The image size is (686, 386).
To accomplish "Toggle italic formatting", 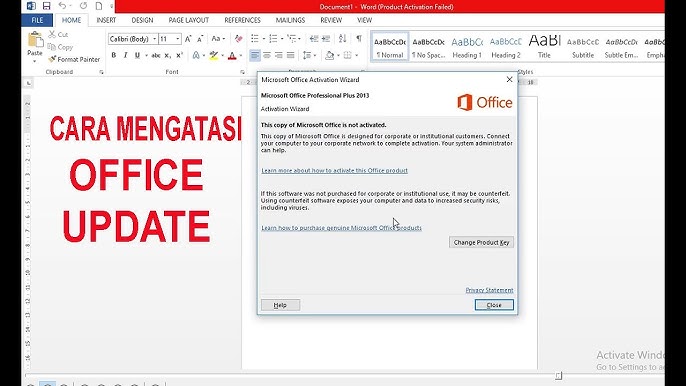I will point(126,55).
